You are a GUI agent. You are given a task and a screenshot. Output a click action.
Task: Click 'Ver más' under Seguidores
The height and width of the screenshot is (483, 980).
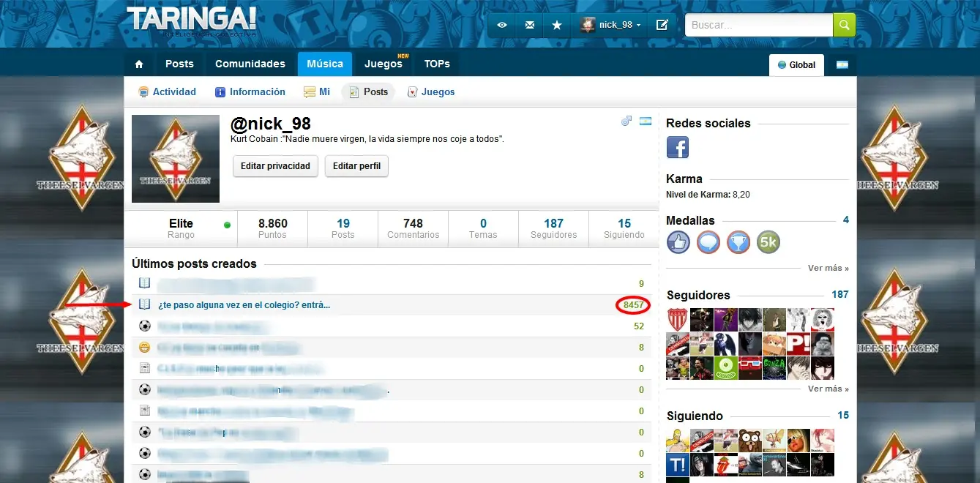click(x=828, y=389)
